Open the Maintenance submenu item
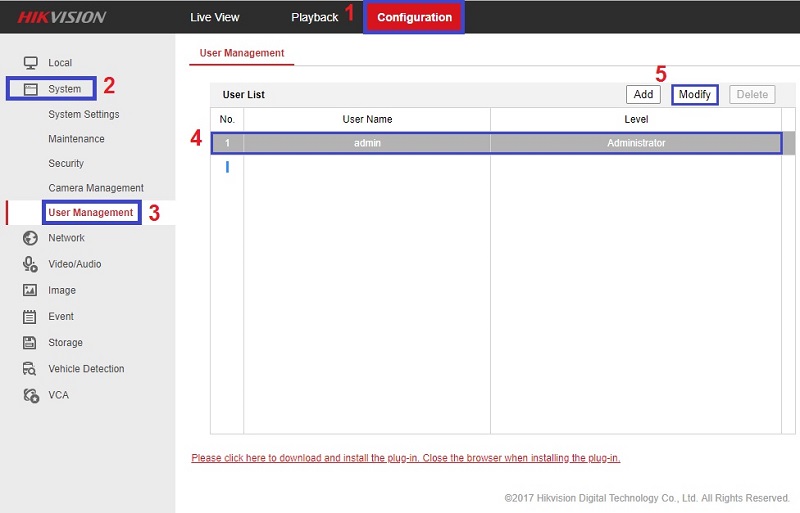800x513 pixels. pyautogui.click(x=76, y=139)
